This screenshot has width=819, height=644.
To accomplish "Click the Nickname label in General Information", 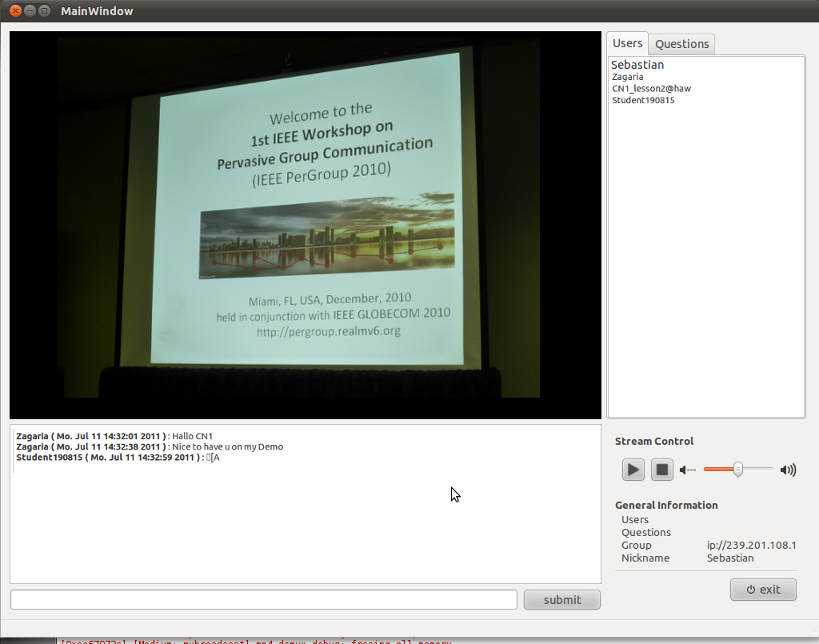I will pos(645,558).
